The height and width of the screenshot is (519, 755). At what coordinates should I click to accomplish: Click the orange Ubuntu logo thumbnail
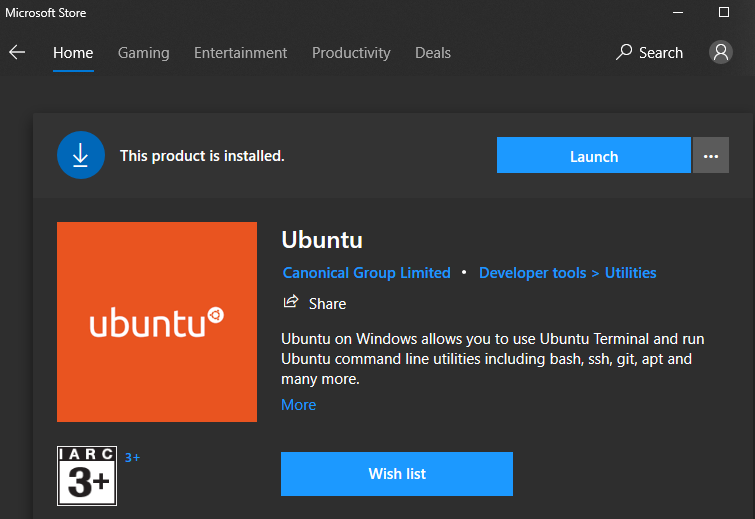click(x=157, y=322)
